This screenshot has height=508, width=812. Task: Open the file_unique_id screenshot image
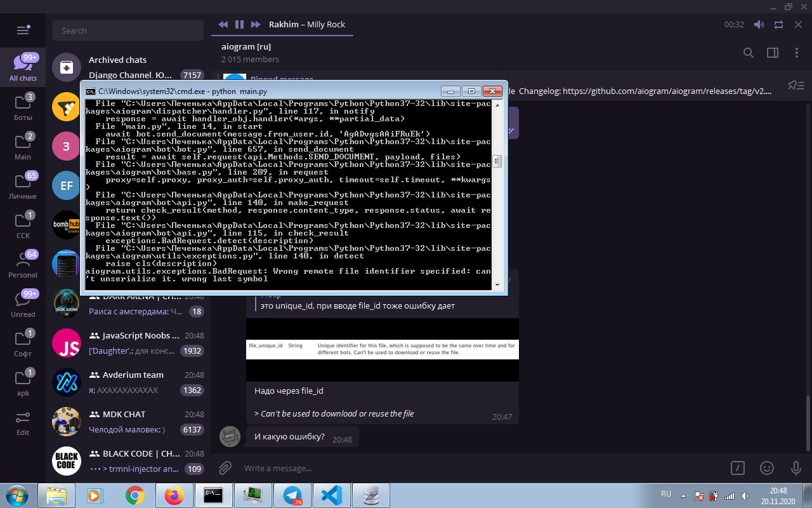(383, 349)
